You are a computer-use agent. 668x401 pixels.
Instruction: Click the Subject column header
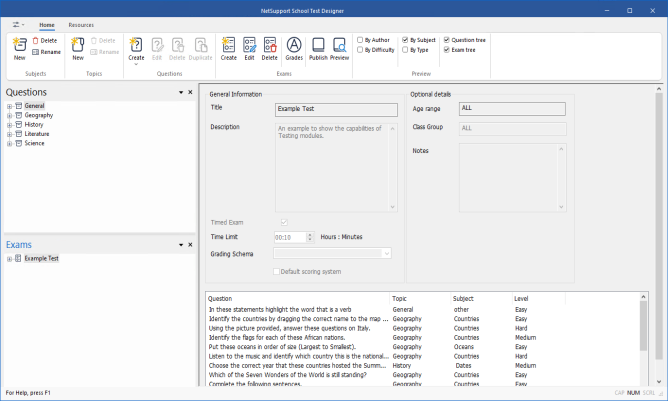coord(481,298)
